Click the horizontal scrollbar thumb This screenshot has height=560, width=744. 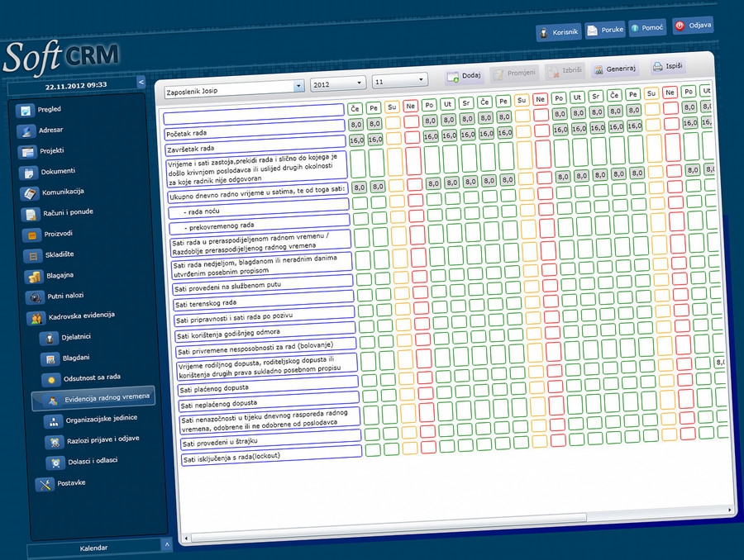tap(389, 527)
